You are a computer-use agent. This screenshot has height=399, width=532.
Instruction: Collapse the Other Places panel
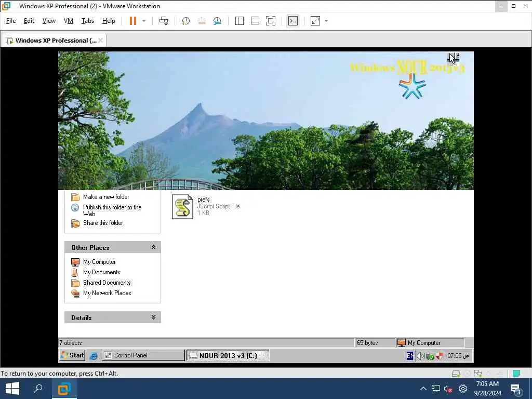coord(153,247)
